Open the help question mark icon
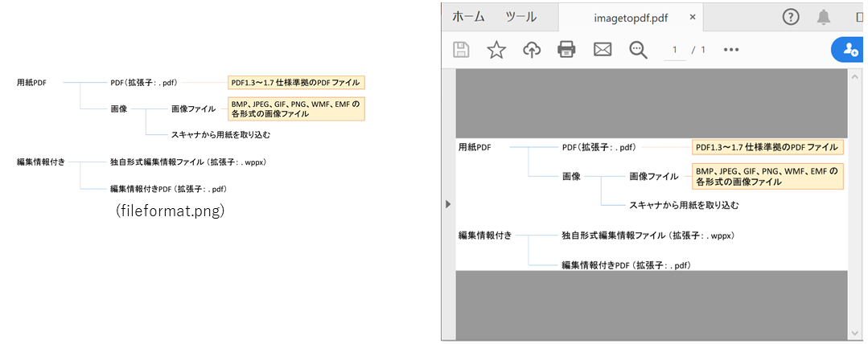This screenshot has height=344, width=868. [791, 17]
